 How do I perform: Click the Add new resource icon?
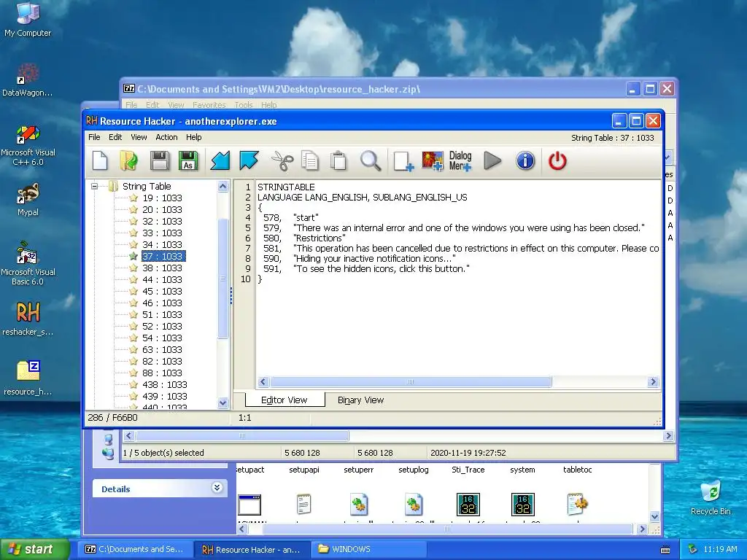[x=403, y=161]
